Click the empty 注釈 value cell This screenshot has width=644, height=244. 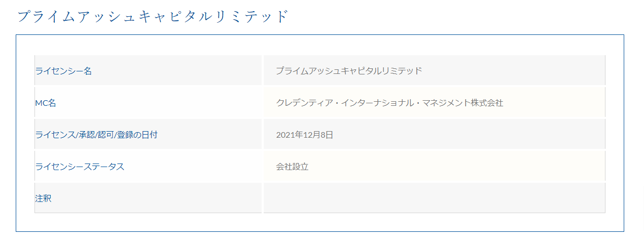434,198
